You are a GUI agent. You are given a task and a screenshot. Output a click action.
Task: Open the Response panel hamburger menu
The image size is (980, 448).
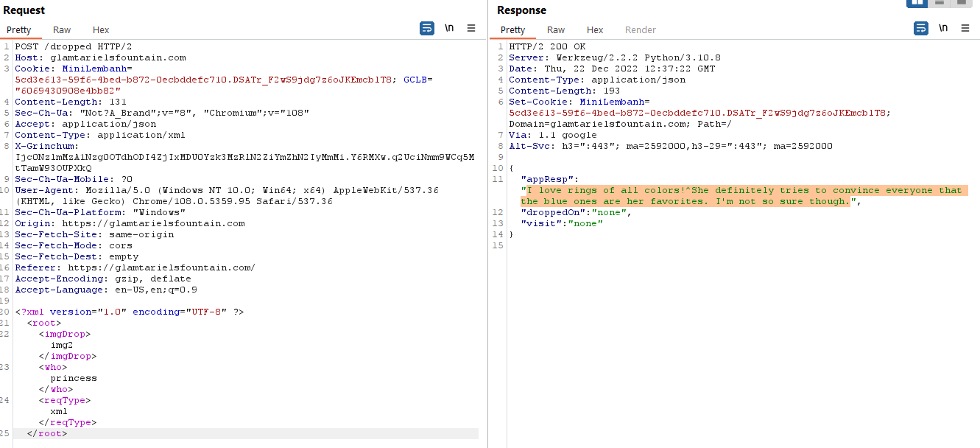tap(965, 29)
